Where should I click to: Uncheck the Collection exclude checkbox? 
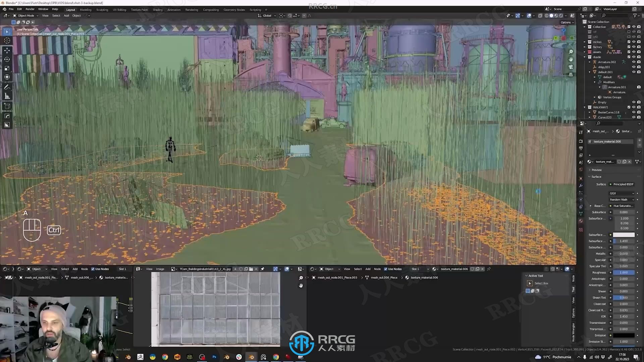629,27
